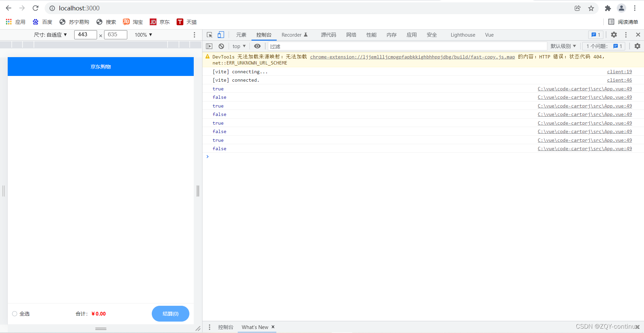
Task: Open browser extensions puzzle icon
Action: [x=608, y=8]
